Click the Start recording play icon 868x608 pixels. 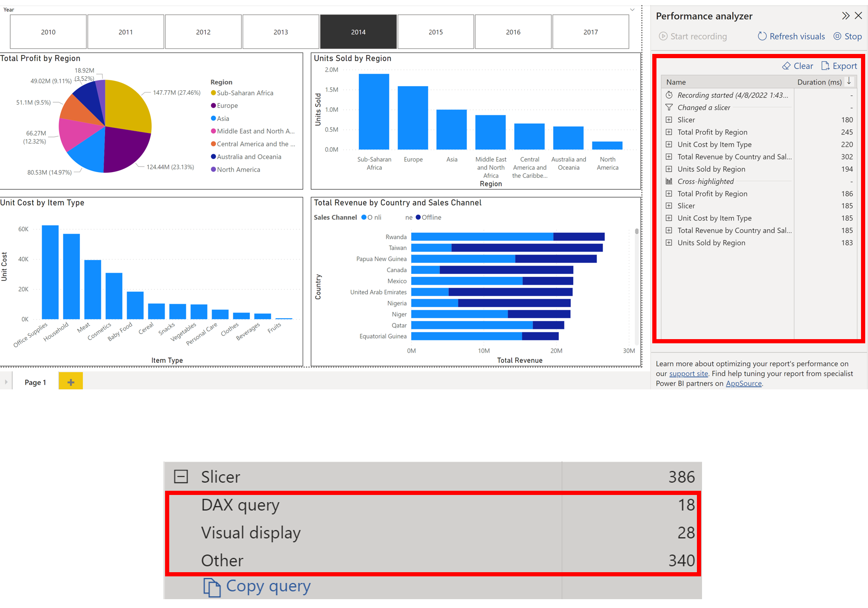point(663,36)
